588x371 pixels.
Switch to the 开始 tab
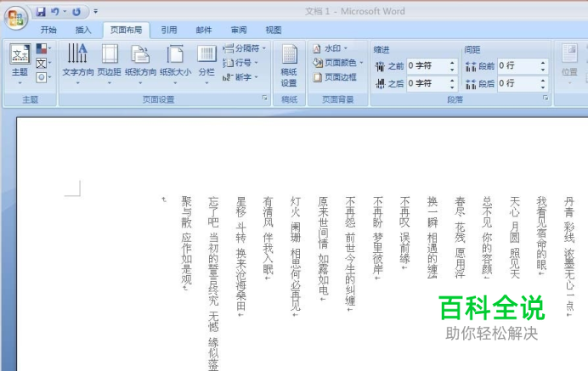pyautogui.click(x=48, y=30)
